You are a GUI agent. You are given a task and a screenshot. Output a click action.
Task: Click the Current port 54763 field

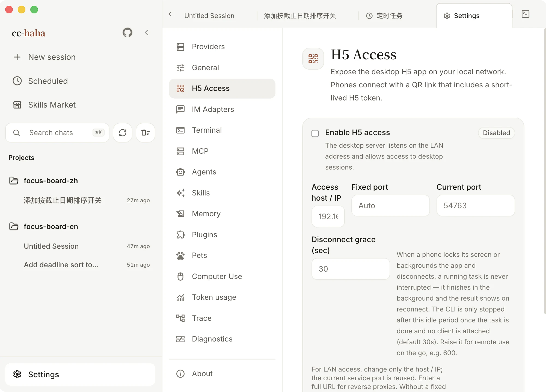[x=476, y=206]
